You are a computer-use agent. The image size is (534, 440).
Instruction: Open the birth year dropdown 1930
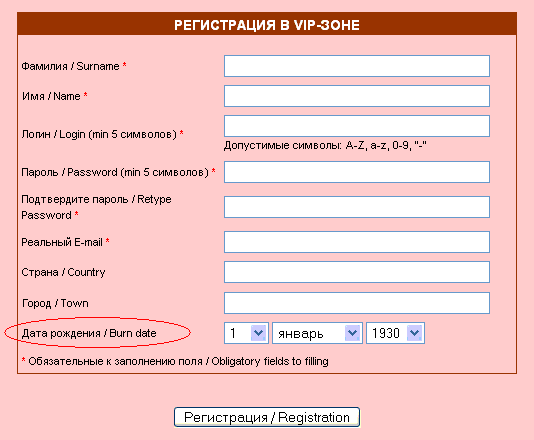click(395, 333)
